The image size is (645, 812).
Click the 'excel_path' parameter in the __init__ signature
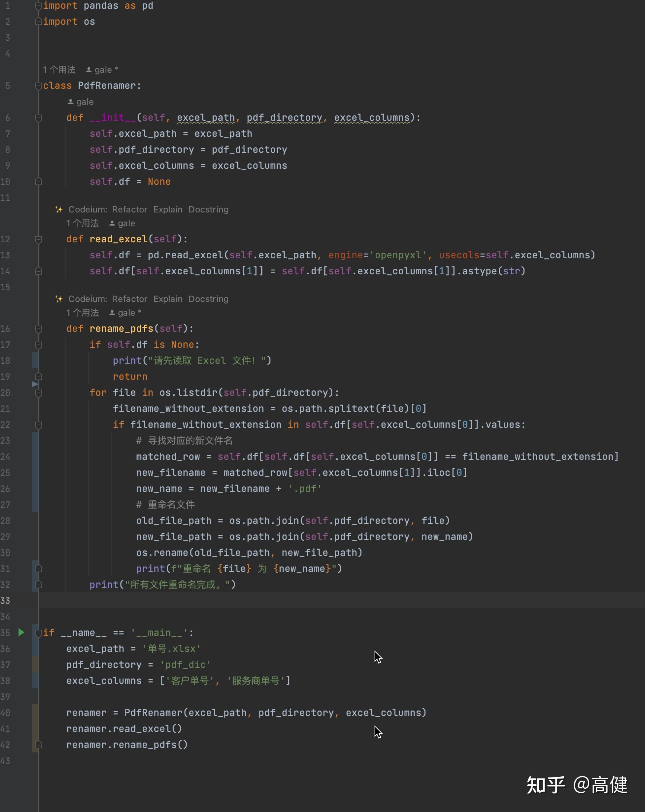click(x=206, y=118)
